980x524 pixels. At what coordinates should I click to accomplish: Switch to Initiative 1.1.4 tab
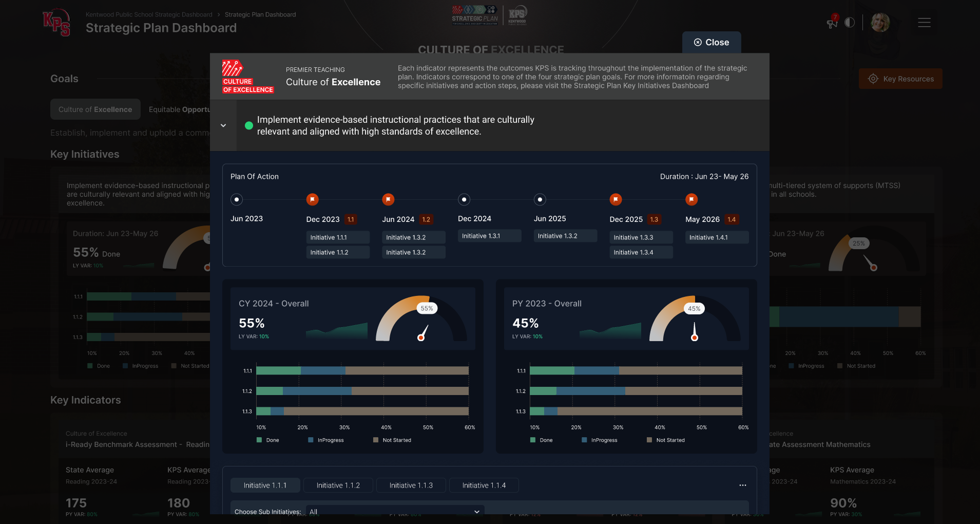point(484,485)
